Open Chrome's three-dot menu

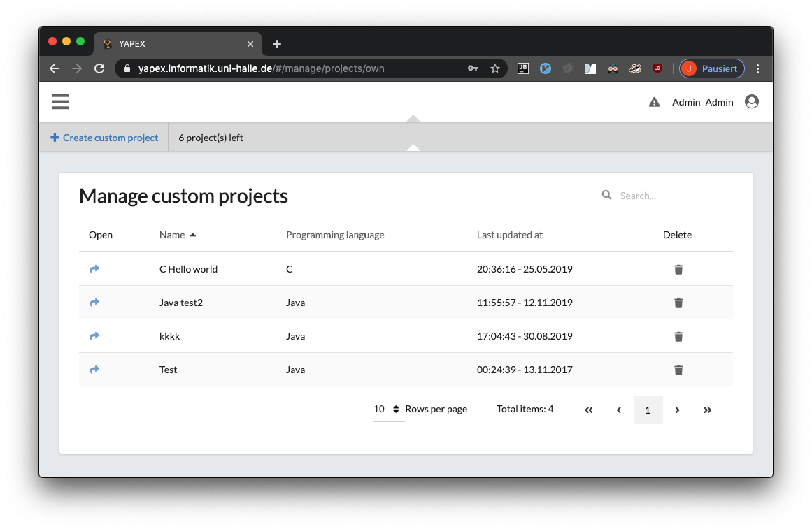coord(758,68)
